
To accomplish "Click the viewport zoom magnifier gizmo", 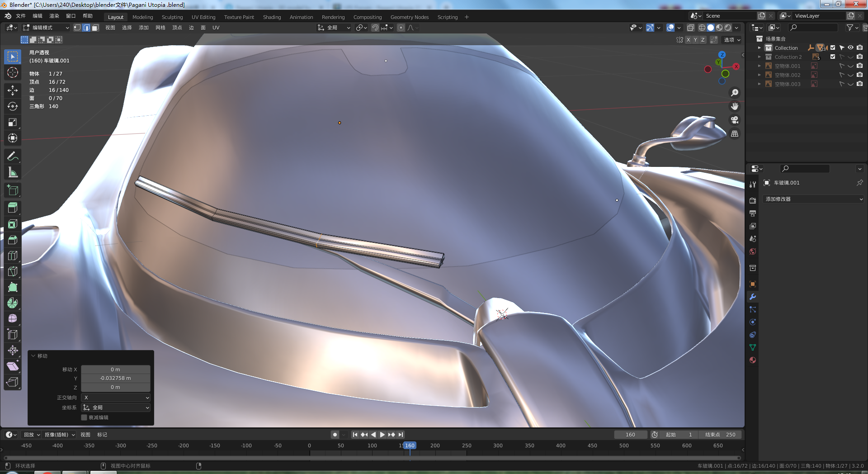I will pos(735,93).
